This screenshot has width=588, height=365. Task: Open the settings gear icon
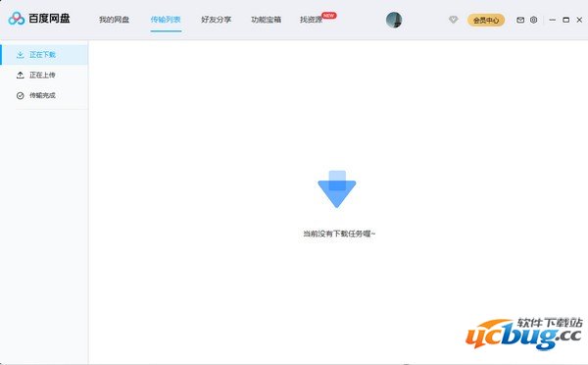534,20
